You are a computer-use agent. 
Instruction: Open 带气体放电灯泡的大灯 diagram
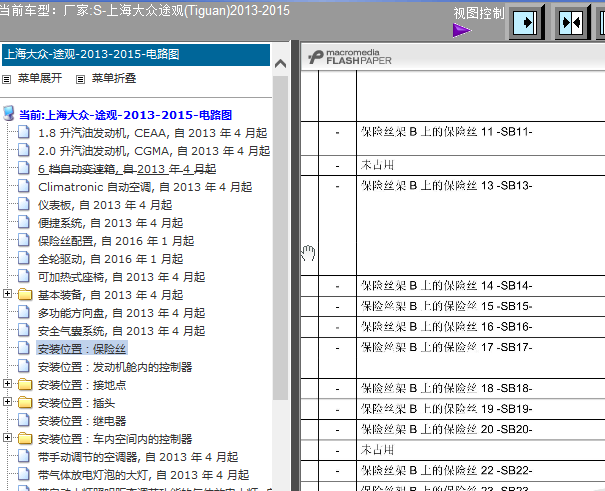click(x=144, y=475)
